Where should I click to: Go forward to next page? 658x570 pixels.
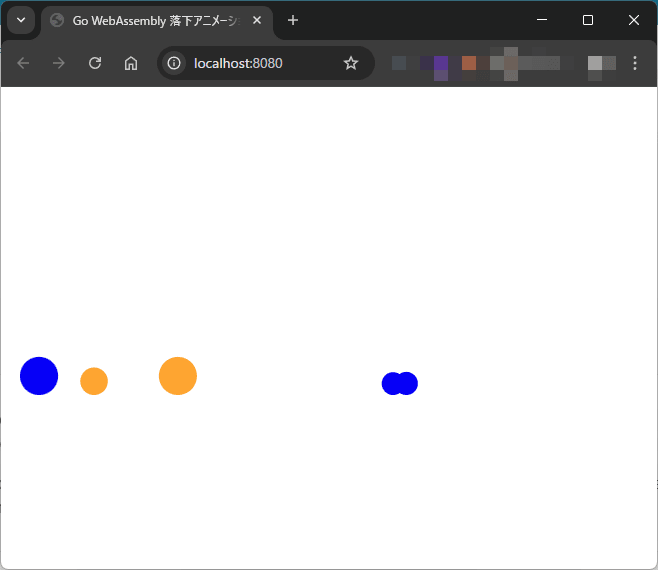59,63
